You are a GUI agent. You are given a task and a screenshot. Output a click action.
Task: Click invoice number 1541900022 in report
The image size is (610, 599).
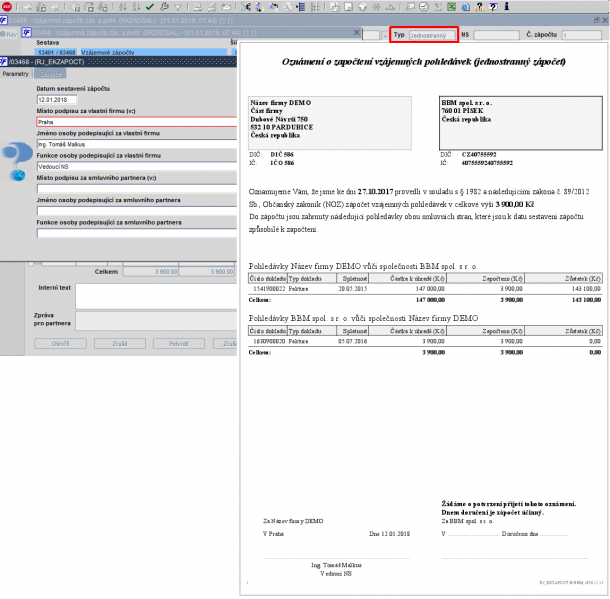(269, 289)
